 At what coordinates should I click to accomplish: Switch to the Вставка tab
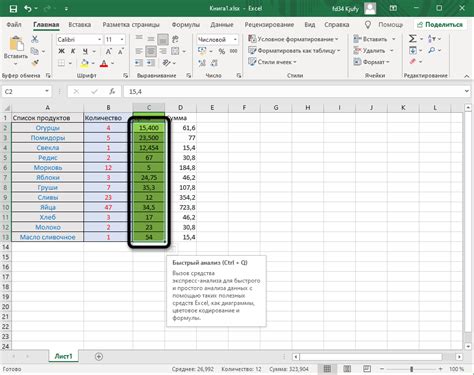[80, 25]
